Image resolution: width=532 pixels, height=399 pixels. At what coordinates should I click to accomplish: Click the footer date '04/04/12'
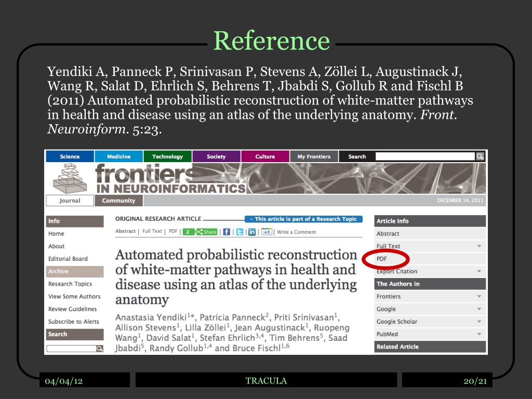point(64,381)
